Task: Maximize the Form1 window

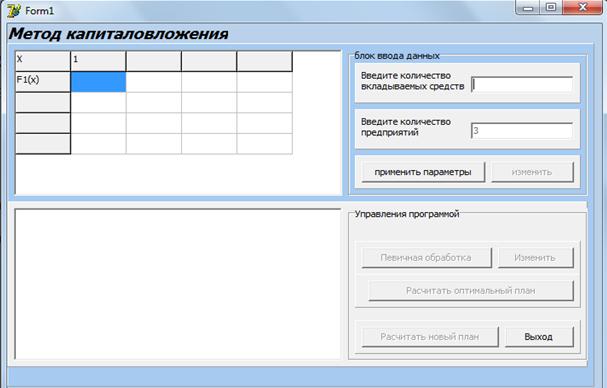Action: [x=551, y=7]
